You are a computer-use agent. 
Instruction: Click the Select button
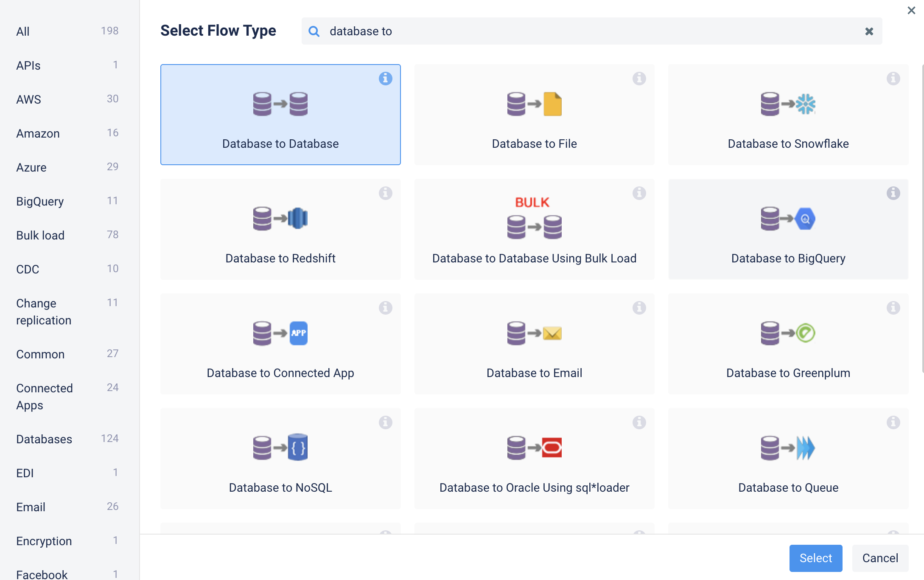(x=815, y=558)
